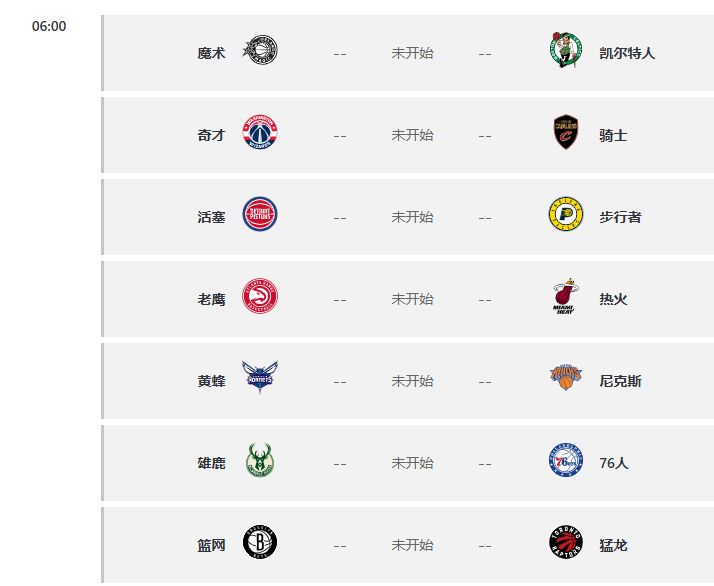Image resolution: width=714 pixels, height=586 pixels.
Task: Click the 06:00 time label
Action: tap(49, 26)
